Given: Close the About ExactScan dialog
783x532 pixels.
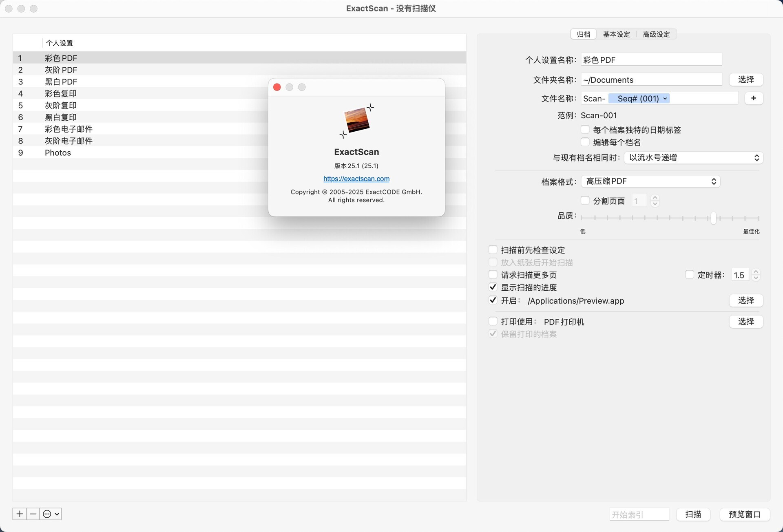Looking at the screenshot, I should pyautogui.click(x=277, y=87).
